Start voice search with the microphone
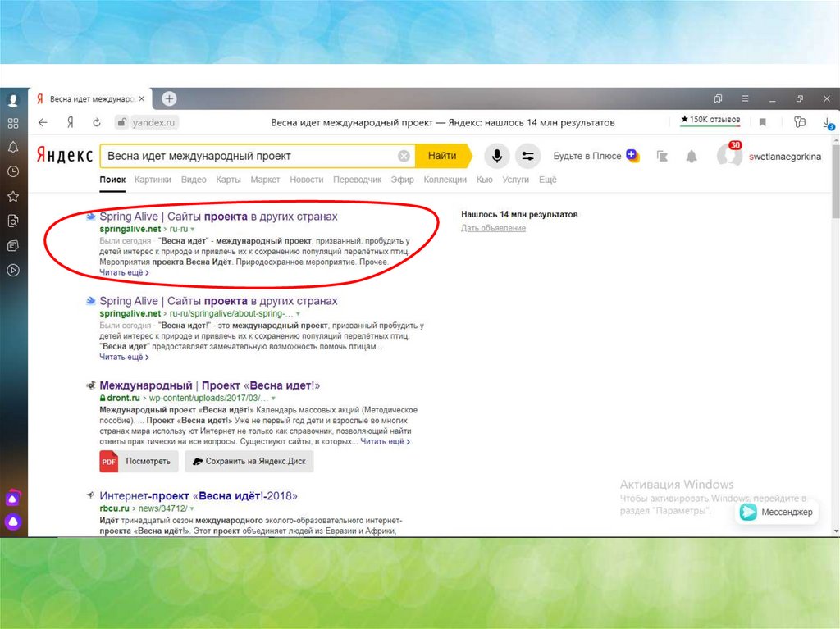Image resolution: width=840 pixels, height=629 pixels. click(x=496, y=156)
